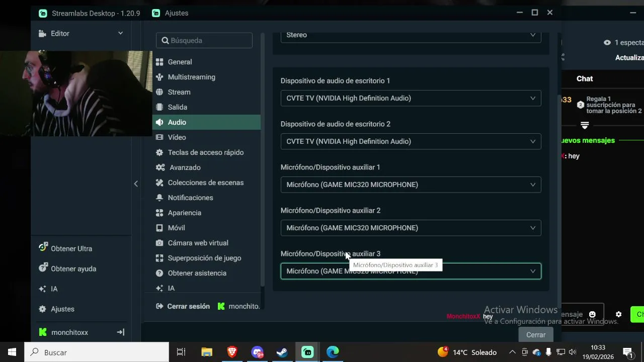Image resolution: width=644 pixels, height=362 pixels.
Task: Open Task View in taskbar
Action: click(181, 352)
